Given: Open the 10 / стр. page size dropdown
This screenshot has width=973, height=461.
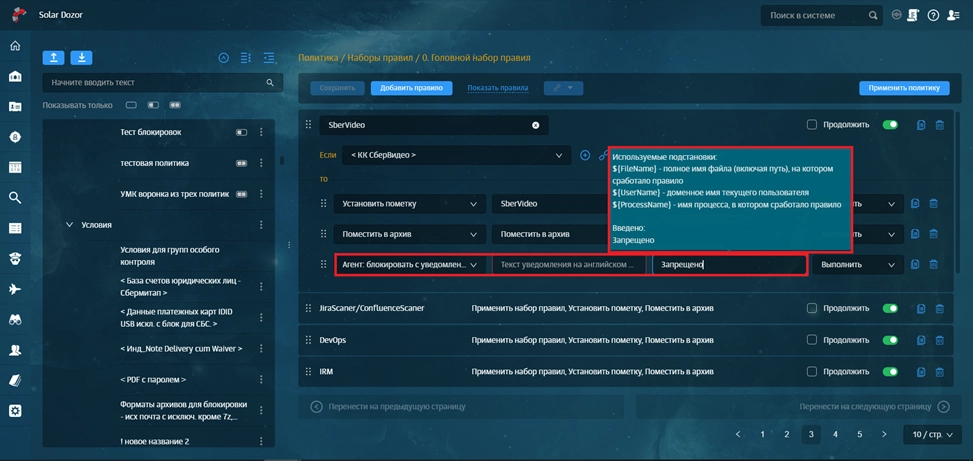Looking at the screenshot, I should coord(932,435).
